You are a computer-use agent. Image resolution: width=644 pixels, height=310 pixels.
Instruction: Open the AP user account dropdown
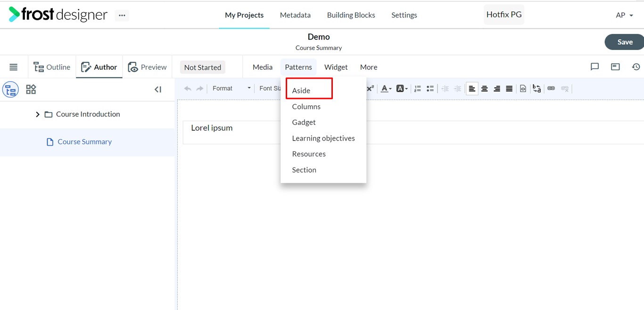[x=625, y=15]
